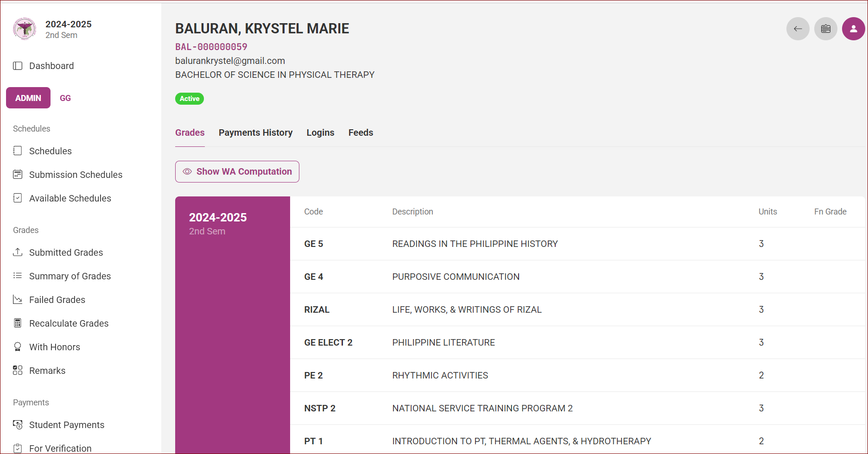This screenshot has height=454, width=868.
Task: Switch to the Feeds tab
Action: tap(361, 132)
